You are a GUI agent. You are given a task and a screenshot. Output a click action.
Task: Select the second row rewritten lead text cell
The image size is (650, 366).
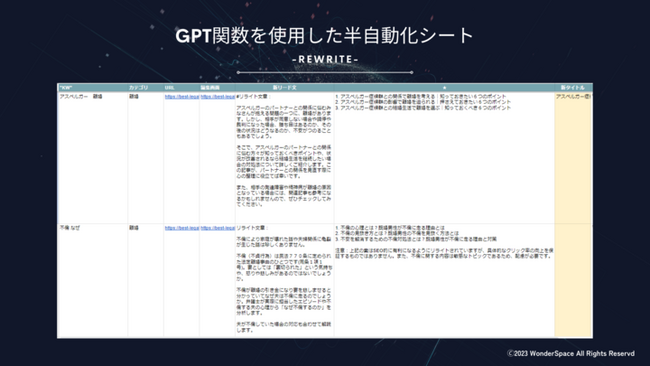tap(284, 281)
